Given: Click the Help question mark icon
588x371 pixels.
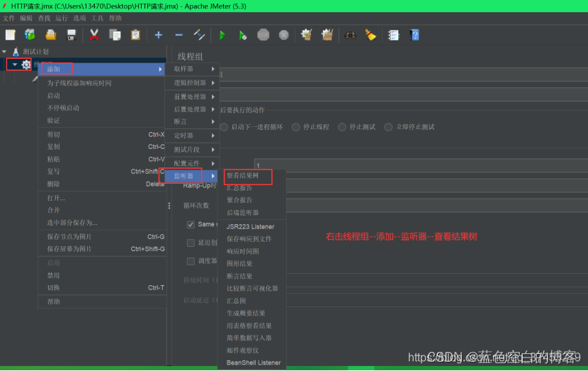Looking at the screenshot, I should (414, 35).
